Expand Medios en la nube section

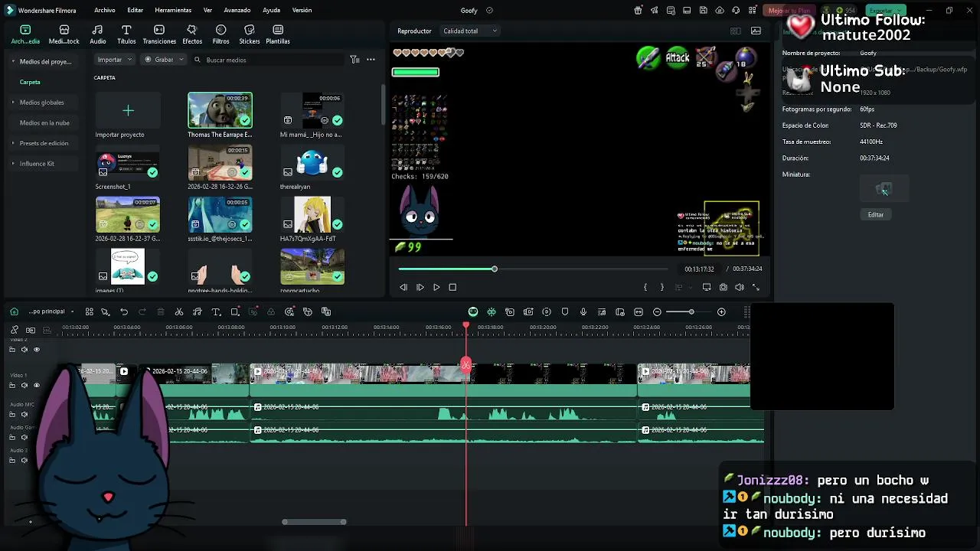(44, 122)
